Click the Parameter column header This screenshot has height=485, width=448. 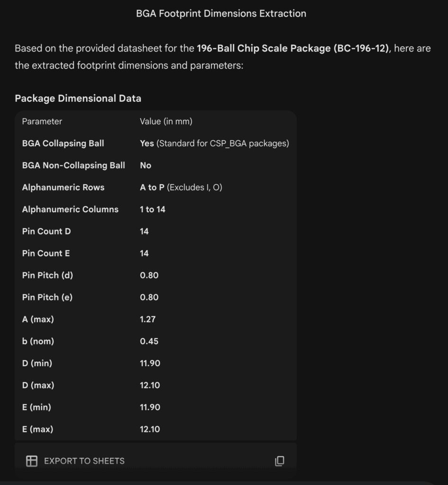point(42,121)
